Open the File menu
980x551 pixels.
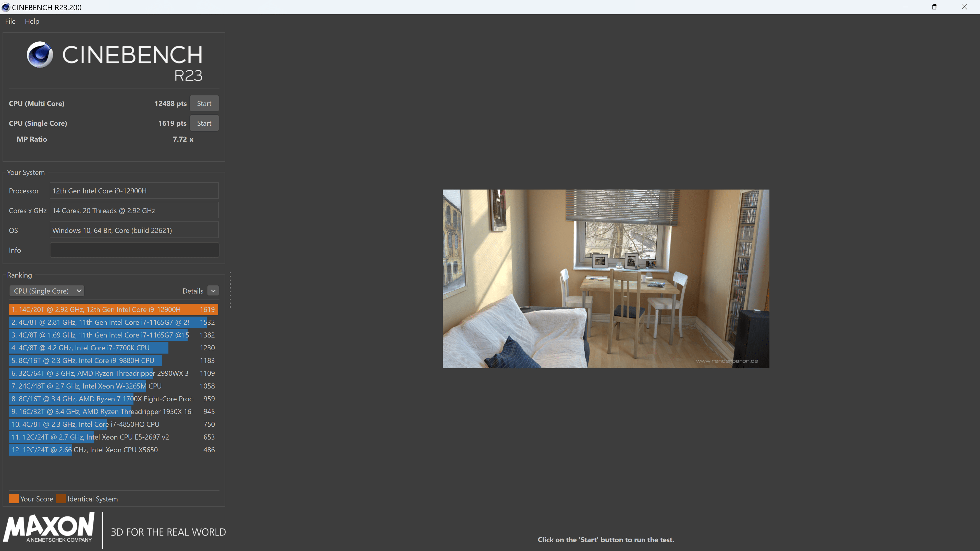pos(10,21)
